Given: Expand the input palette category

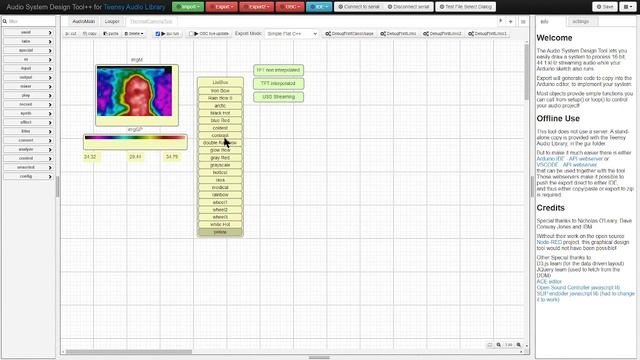Looking at the screenshot, I should click(x=28, y=68).
